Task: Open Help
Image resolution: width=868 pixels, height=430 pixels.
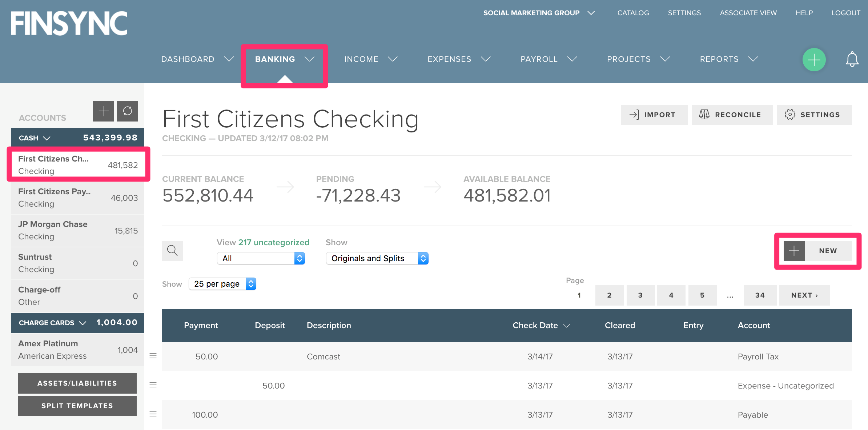Action: pyautogui.click(x=804, y=13)
